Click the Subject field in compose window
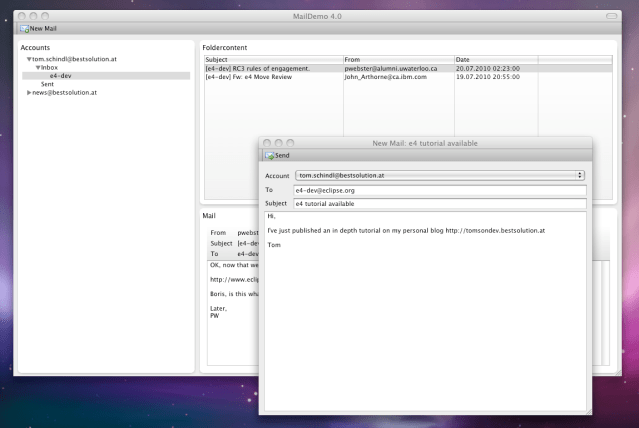Image resolution: width=639 pixels, height=428 pixels. 439,203
